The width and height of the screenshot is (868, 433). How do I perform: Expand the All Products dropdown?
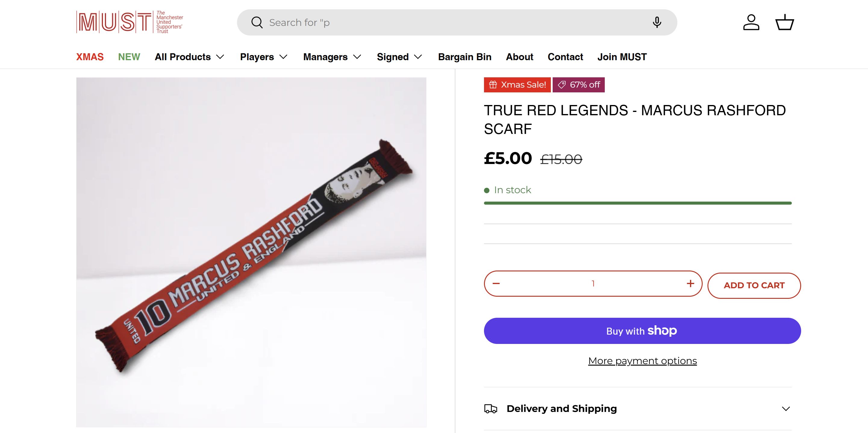(x=189, y=57)
